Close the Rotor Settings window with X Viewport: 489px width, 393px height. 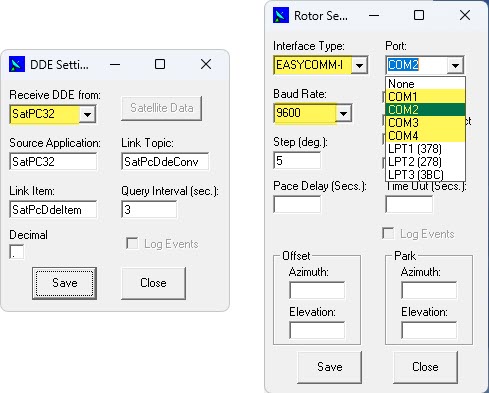click(x=465, y=15)
